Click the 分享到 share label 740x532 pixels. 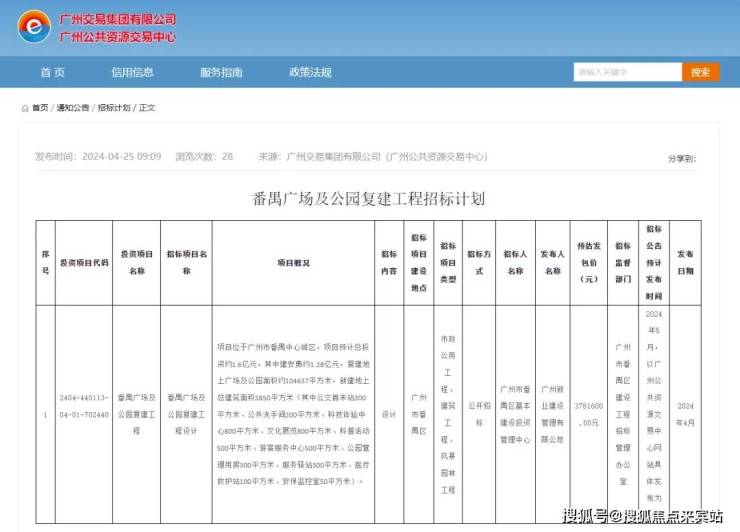click(x=681, y=157)
